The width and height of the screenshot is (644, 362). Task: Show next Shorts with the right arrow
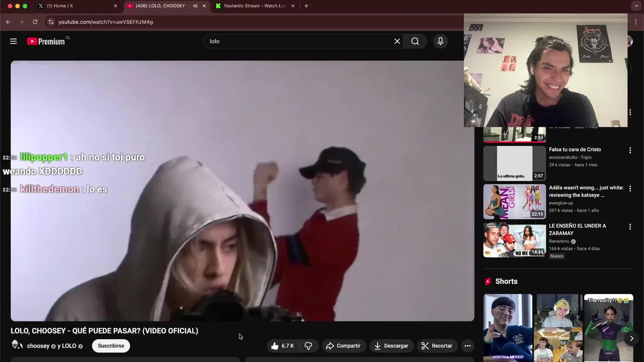point(631,338)
